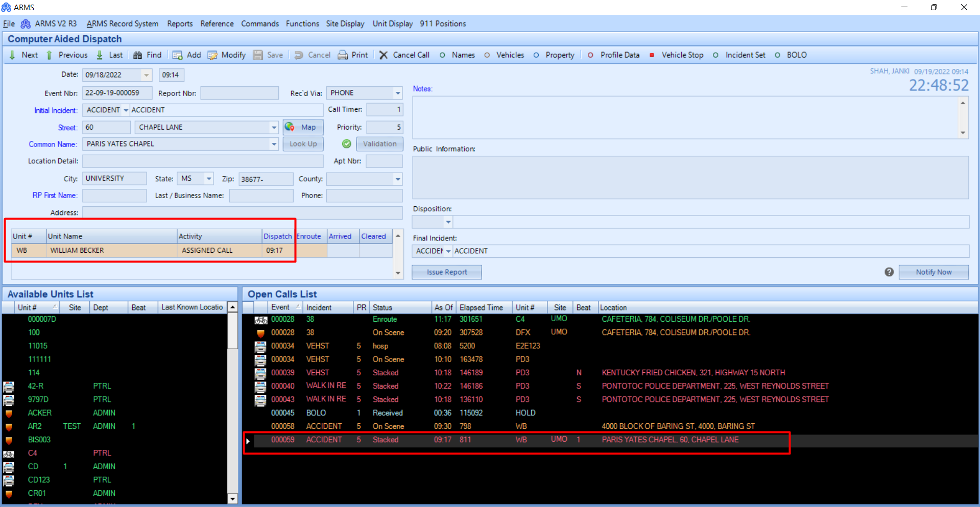
Task: Click the Notify Now button
Action: pyautogui.click(x=934, y=272)
